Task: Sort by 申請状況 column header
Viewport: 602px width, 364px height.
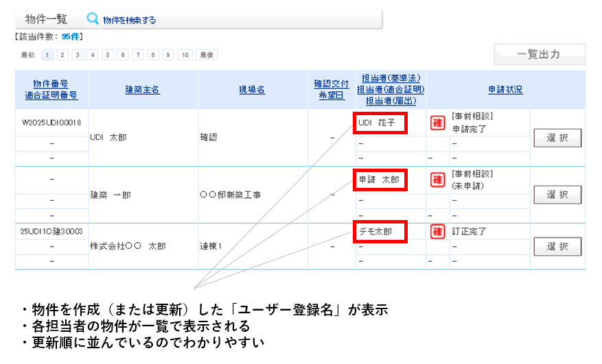Action: click(x=505, y=90)
